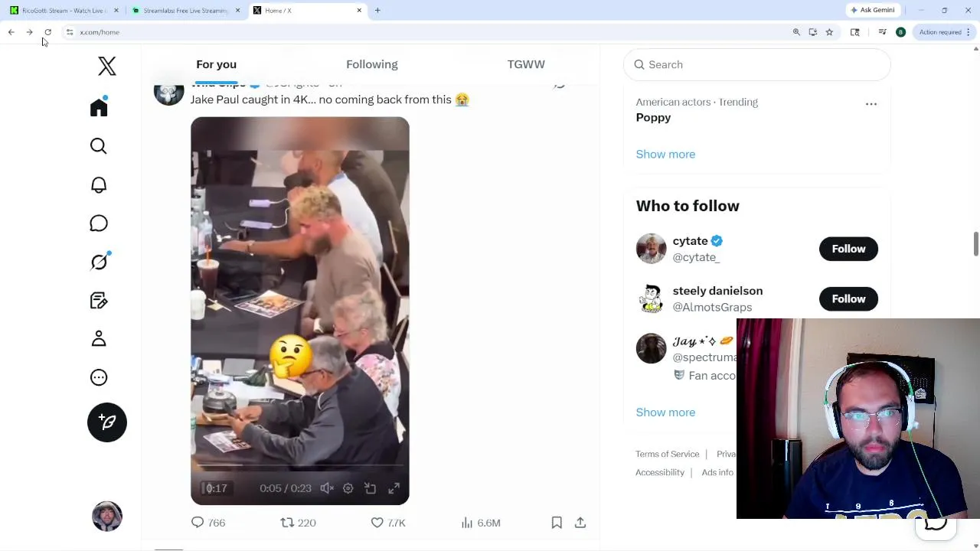This screenshot has width=980, height=551.
Task: Click the video progress bar
Action: click(300, 465)
